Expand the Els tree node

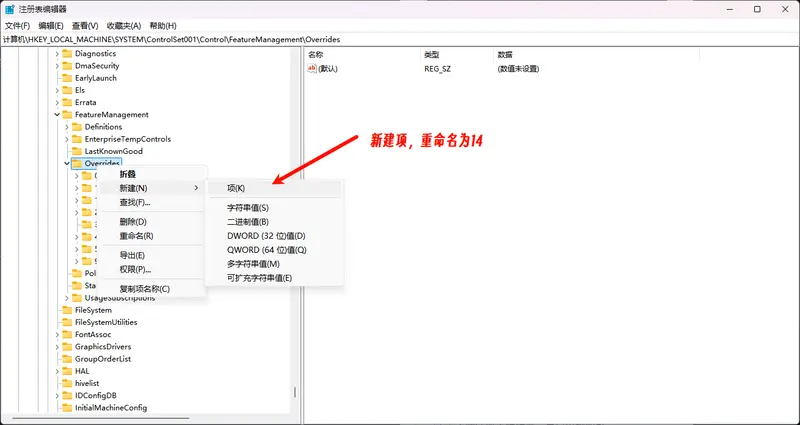[x=57, y=90]
